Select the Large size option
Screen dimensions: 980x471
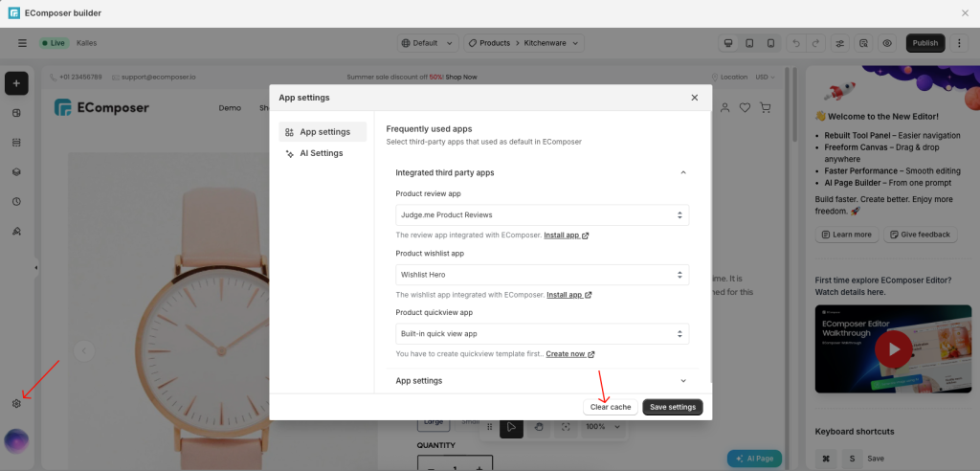point(434,423)
